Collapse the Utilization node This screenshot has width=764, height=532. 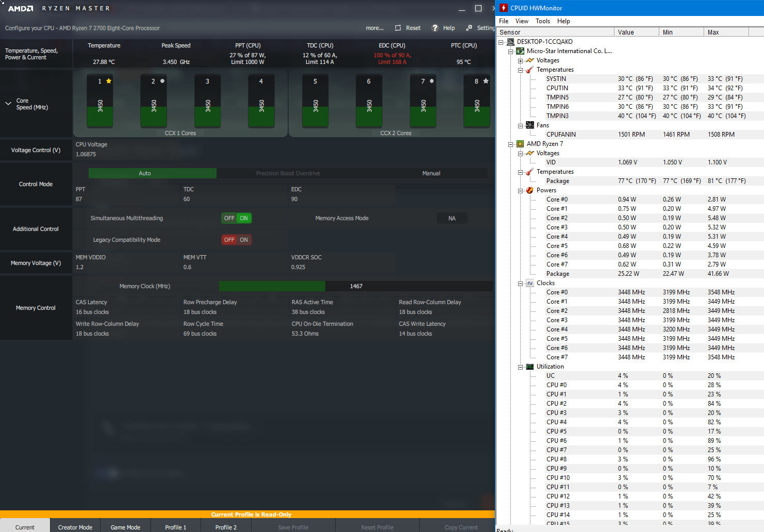[521, 367]
